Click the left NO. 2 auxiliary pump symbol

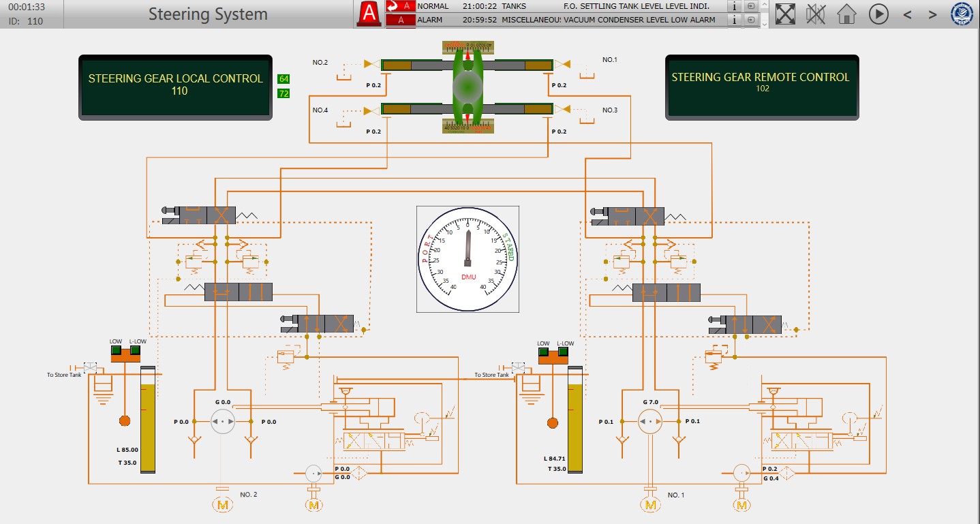point(313,473)
